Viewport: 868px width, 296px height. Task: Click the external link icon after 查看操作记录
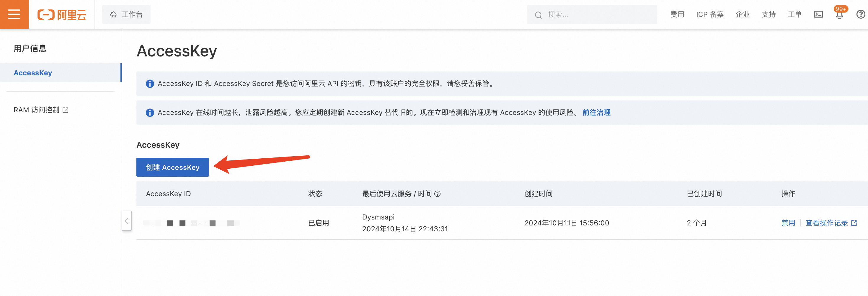(x=854, y=223)
